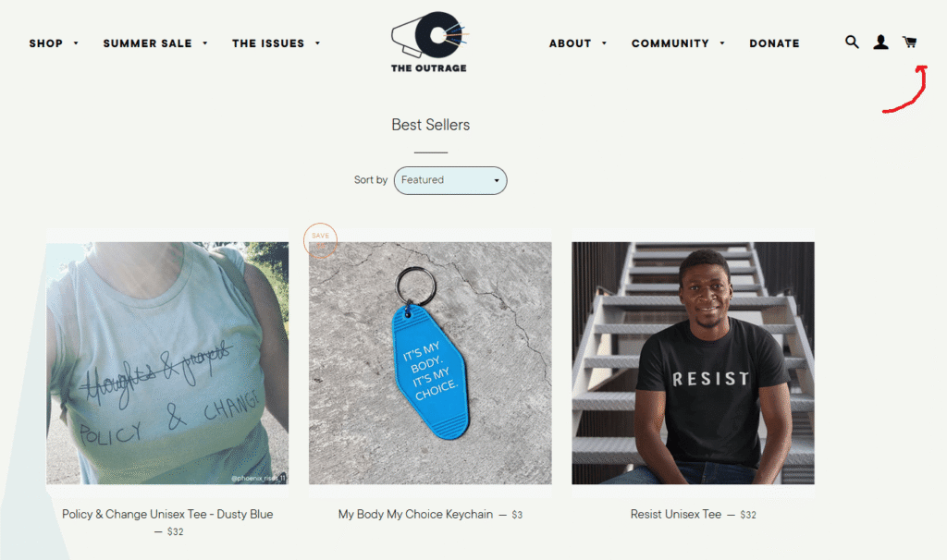Open the Sort by Featured dropdown
Screen dimensions: 947x560
(450, 180)
